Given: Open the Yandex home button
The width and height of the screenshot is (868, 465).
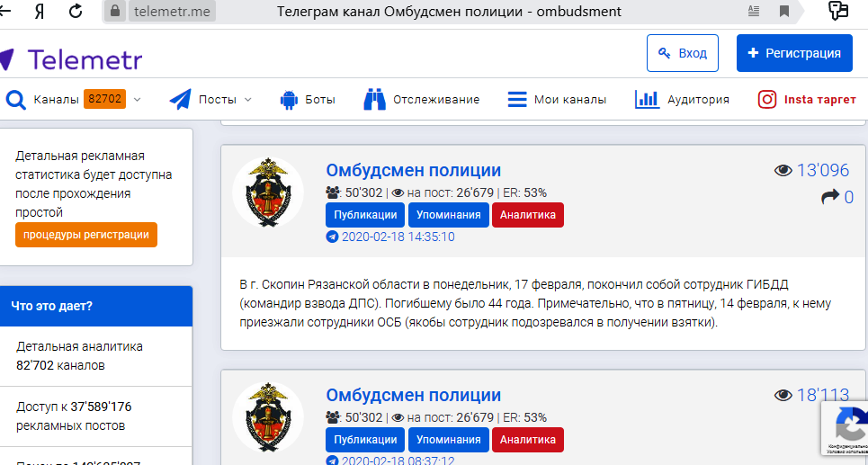Looking at the screenshot, I should (x=40, y=11).
